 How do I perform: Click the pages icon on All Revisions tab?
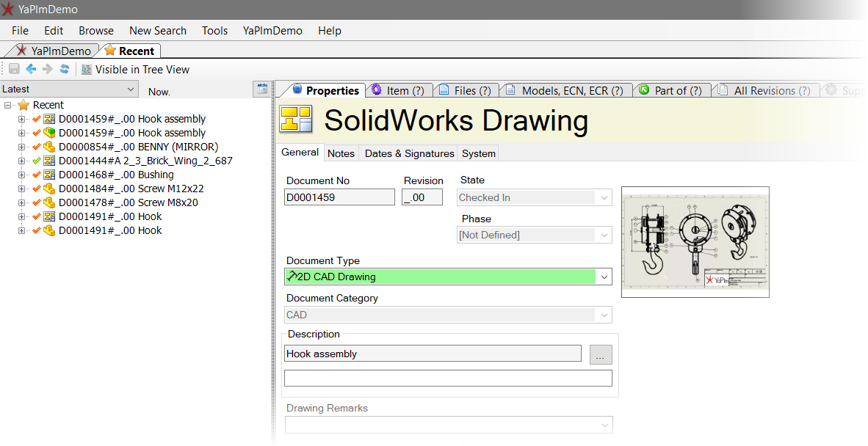[x=723, y=89]
